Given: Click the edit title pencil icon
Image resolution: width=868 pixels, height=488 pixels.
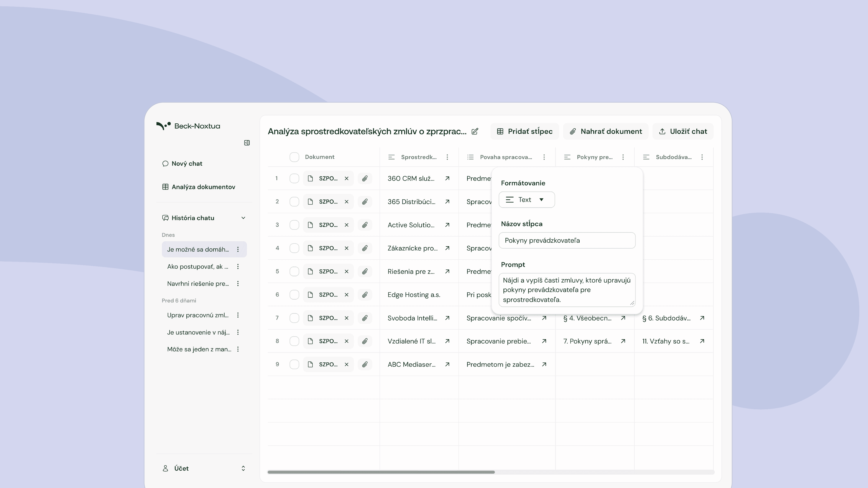Looking at the screenshot, I should click(x=475, y=131).
